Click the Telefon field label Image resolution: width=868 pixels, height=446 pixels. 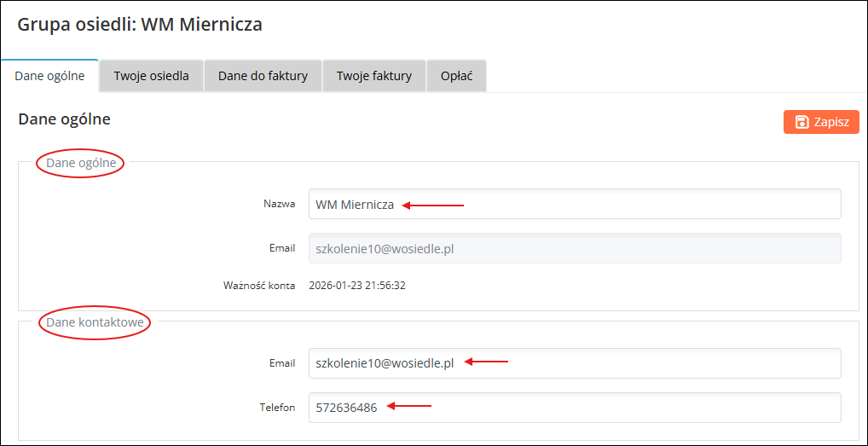point(277,408)
